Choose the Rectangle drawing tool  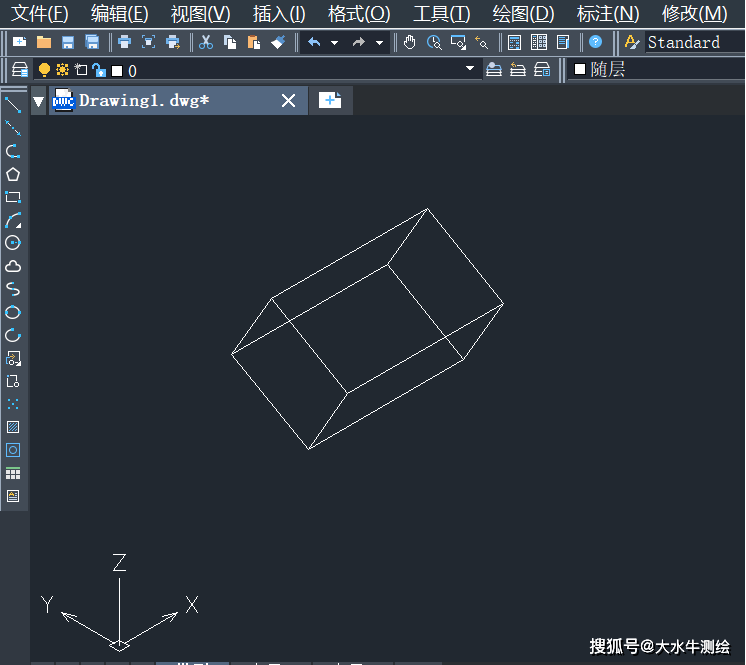(13, 197)
